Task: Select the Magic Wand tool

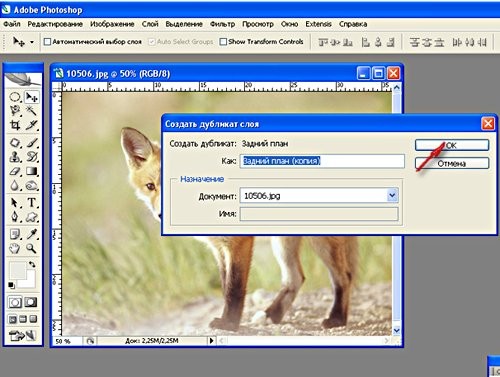Action: [32, 110]
